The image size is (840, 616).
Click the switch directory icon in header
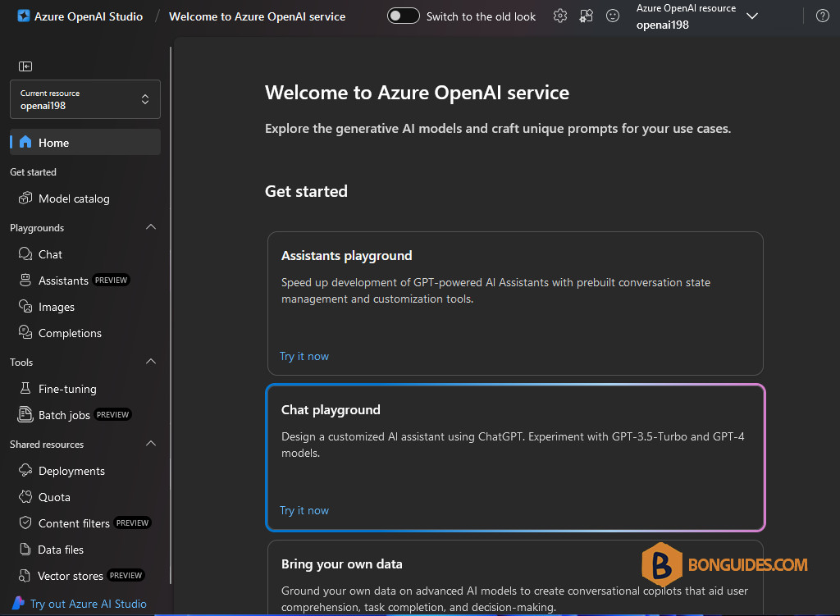(586, 16)
